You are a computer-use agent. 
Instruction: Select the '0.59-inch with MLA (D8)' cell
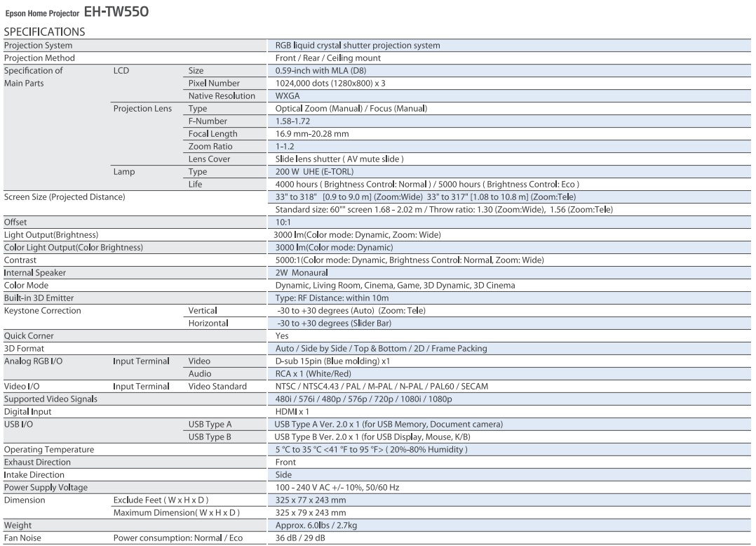point(320,70)
